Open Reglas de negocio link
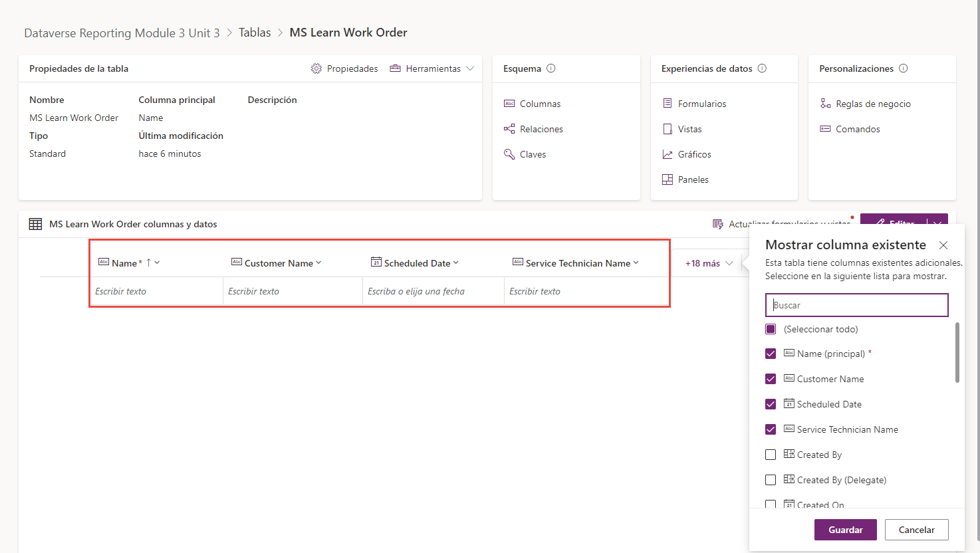980x553 pixels. (873, 104)
